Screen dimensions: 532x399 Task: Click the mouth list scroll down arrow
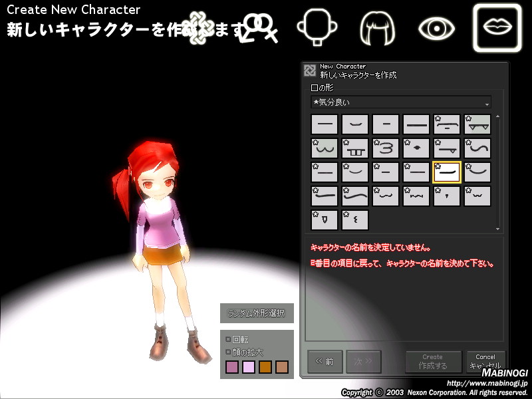[x=497, y=229]
